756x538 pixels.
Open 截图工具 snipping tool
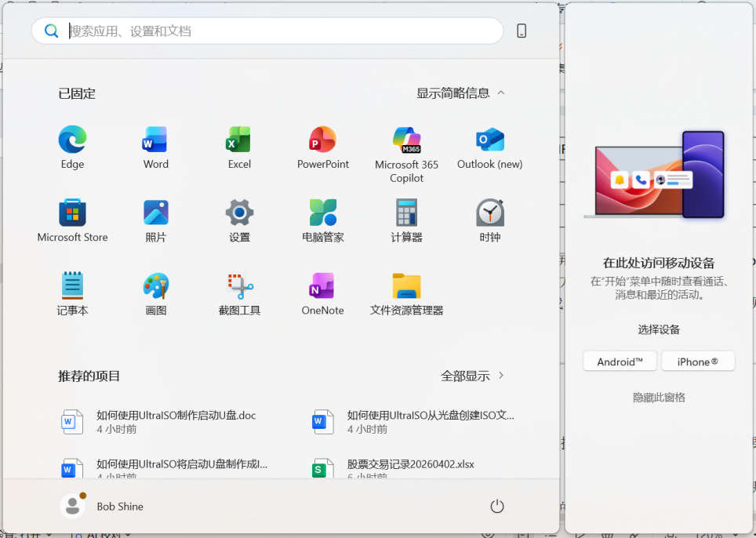click(x=239, y=293)
